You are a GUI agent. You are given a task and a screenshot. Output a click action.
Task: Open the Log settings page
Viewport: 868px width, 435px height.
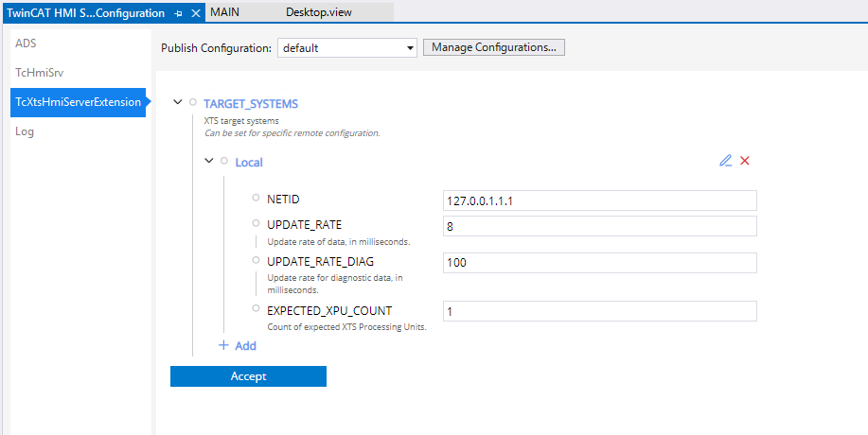pos(25,131)
